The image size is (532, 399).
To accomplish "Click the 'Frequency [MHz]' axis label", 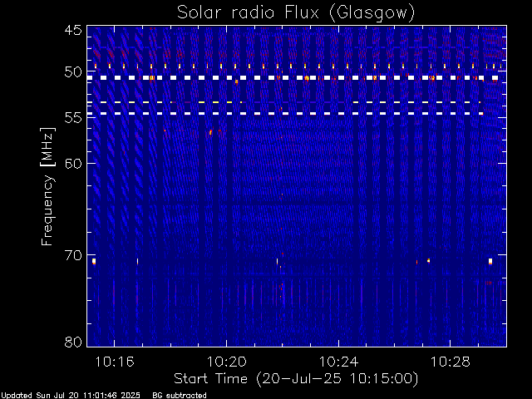I will [47, 186].
